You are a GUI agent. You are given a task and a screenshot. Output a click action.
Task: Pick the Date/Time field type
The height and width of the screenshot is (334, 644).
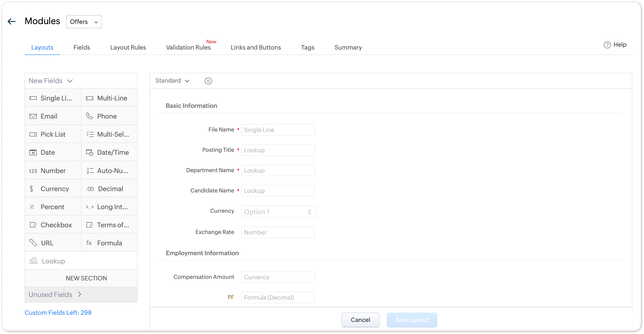109,152
